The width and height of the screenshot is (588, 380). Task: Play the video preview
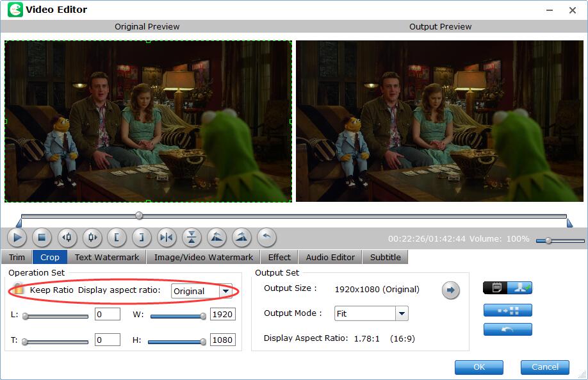17,238
